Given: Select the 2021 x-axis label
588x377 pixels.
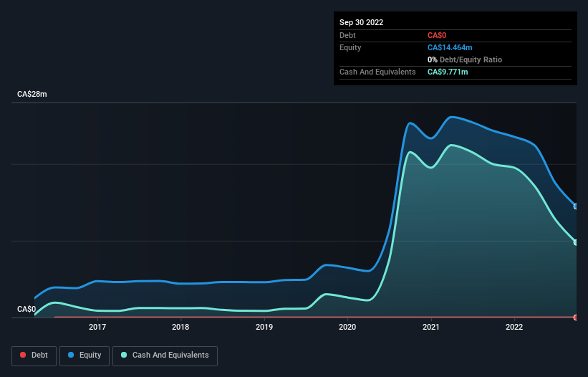Looking at the screenshot, I should coord(431,327).
